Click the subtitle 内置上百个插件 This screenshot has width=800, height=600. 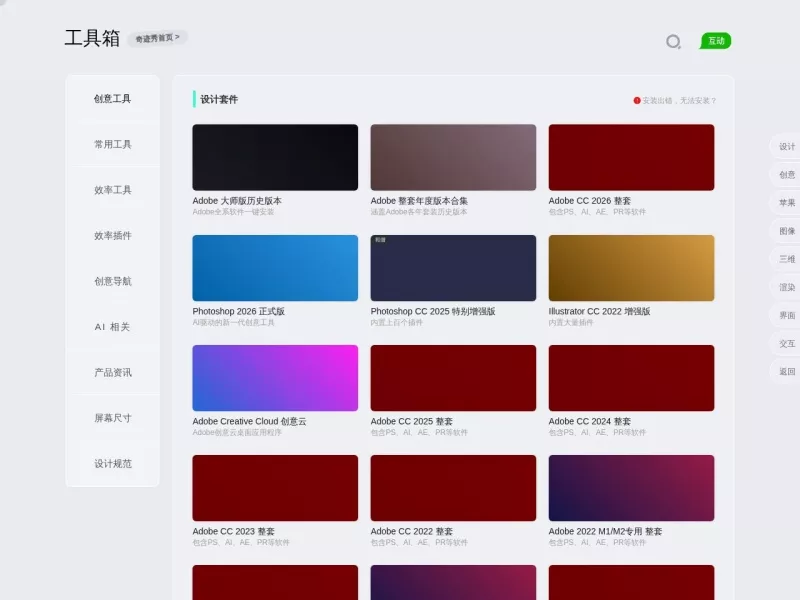(396, 322)
